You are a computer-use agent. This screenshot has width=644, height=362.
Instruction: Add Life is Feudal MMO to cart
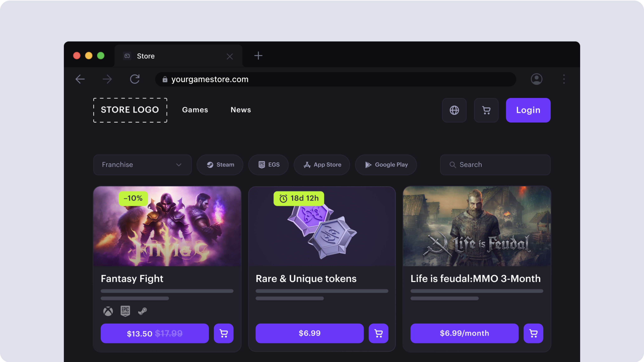pos(533,333)
